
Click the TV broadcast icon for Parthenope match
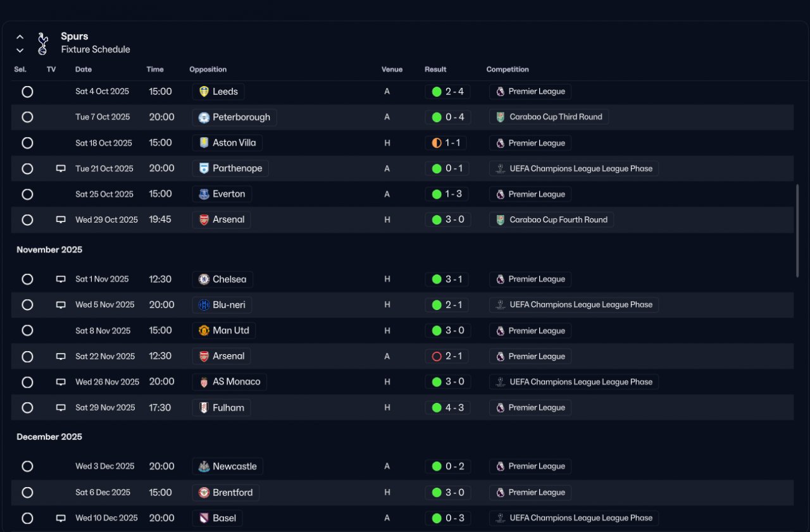tap(61, 169)
